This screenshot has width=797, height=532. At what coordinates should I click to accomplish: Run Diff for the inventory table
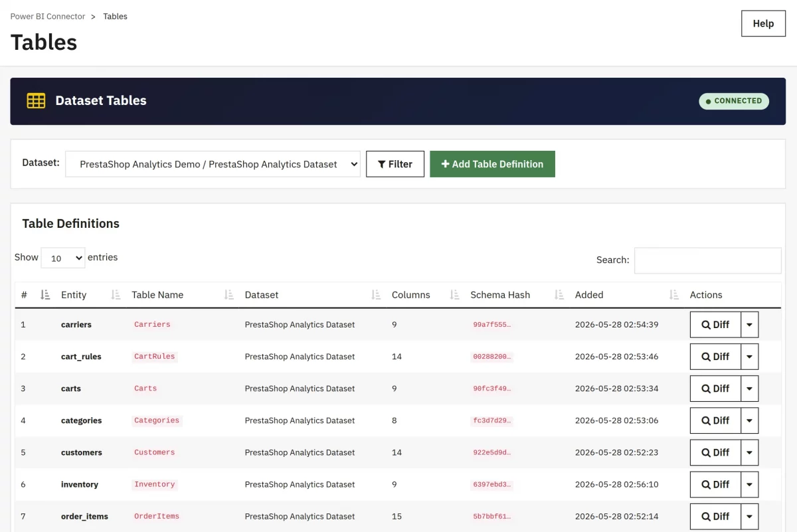[x=715, y=484]
